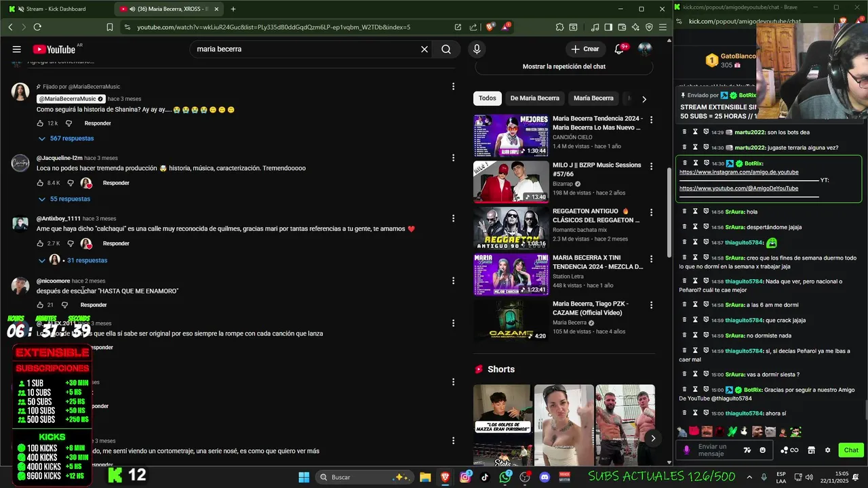Image resolution: width=868 pixels, height=488 pixels.
Task: Open the browser extensions puzzle icon
Action: [x=559, y=27]
